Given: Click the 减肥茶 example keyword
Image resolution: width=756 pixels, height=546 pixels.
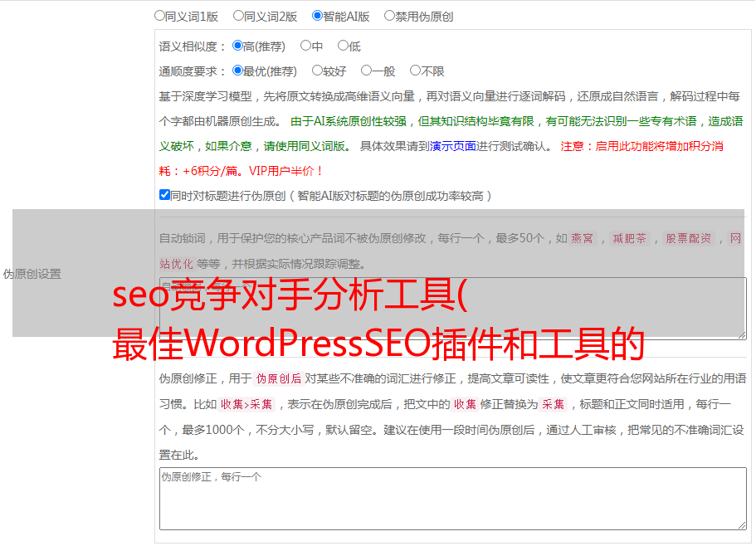Looking at the screenshot, I should point(629,238).
